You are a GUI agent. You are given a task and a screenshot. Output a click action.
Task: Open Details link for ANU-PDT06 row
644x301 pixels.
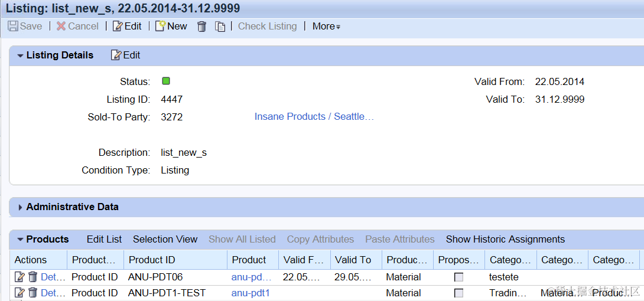point(53,277)
